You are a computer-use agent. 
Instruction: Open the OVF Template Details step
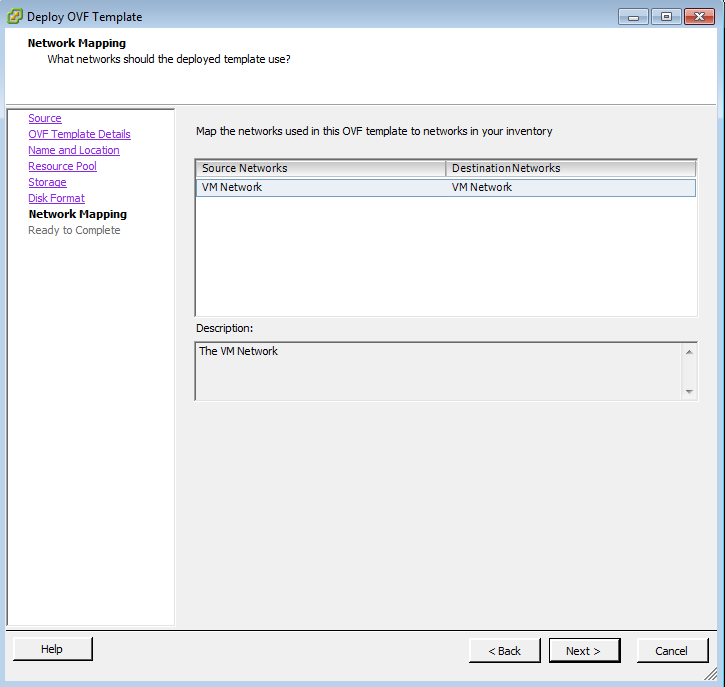(x=80, y=134)
